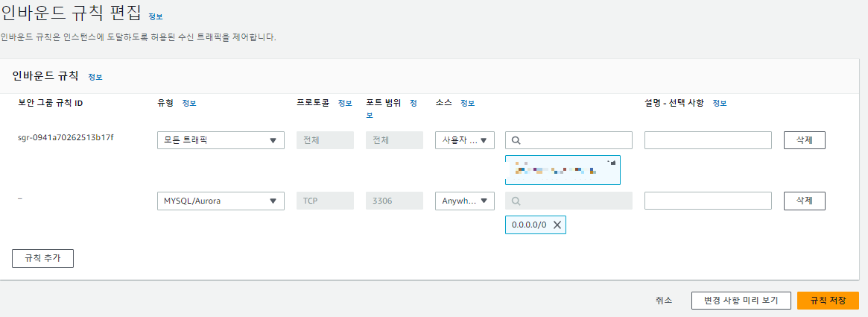The width and height of the screenshot is (868, 317).
Task: Click the 규칙 추가 button
Action: pos(42,258)
